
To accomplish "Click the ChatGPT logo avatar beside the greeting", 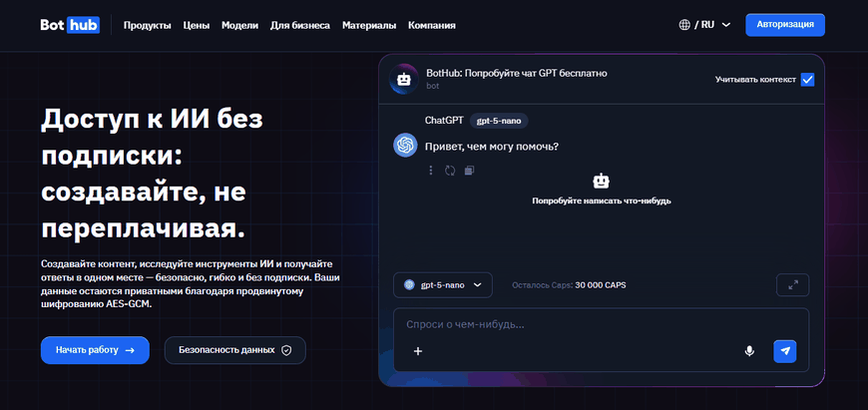I will click(405, 146).
